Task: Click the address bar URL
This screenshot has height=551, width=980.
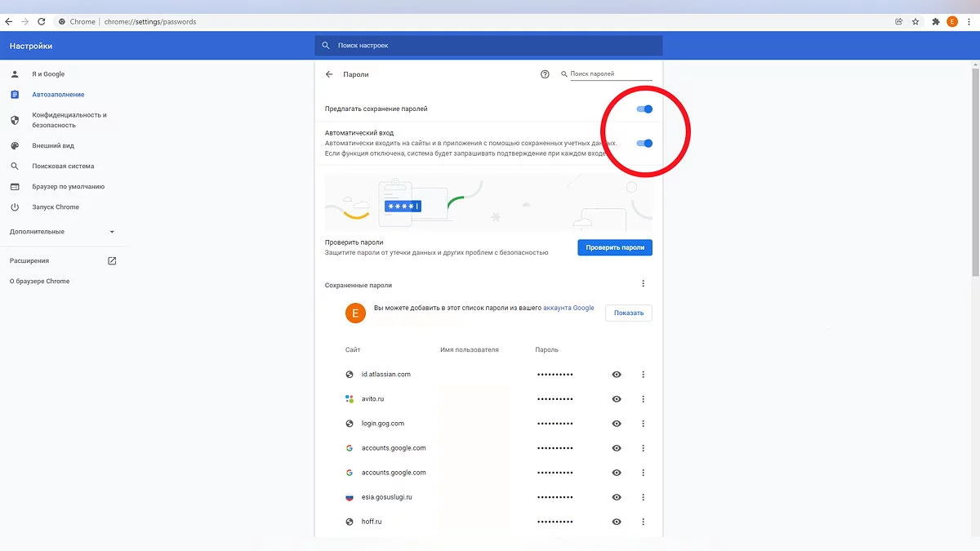Action: click(x=150, y=22)
